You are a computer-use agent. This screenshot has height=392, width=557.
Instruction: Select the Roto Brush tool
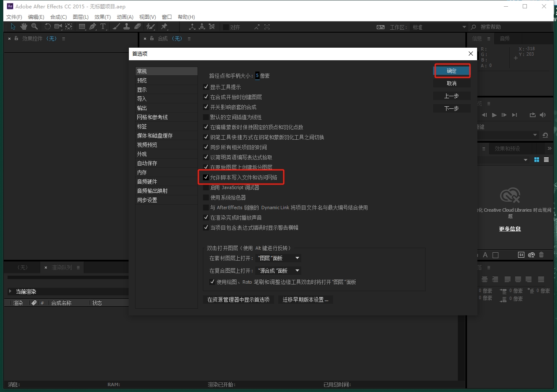(x=150, y=27)
